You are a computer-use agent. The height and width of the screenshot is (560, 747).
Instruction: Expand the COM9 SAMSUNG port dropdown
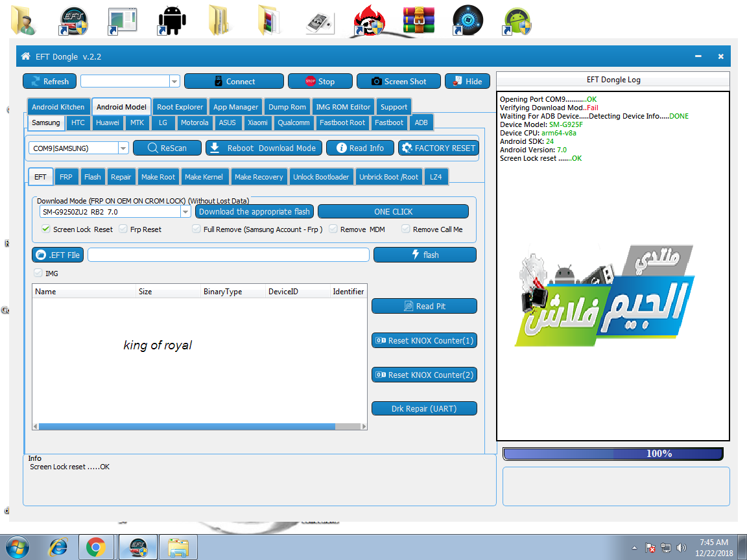point(123,148)
